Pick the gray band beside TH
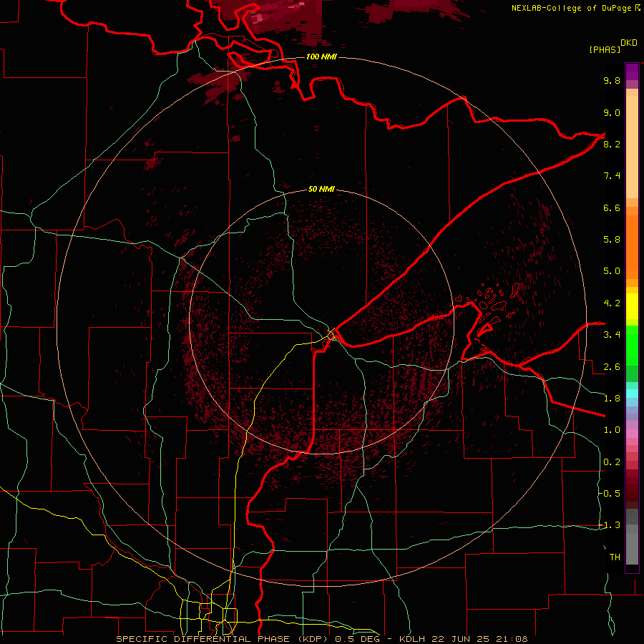 pos(632,550)
